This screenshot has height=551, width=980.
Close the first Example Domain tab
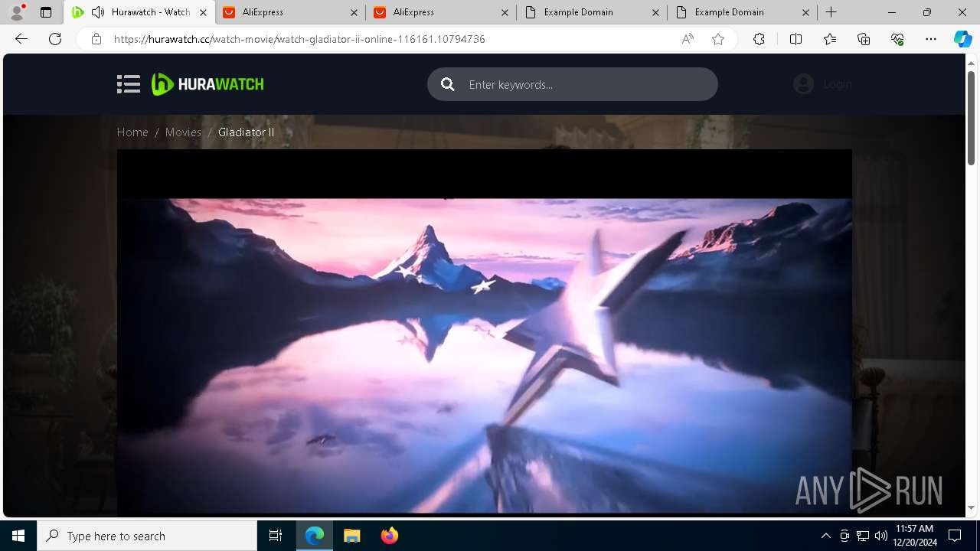click(655, 12)
